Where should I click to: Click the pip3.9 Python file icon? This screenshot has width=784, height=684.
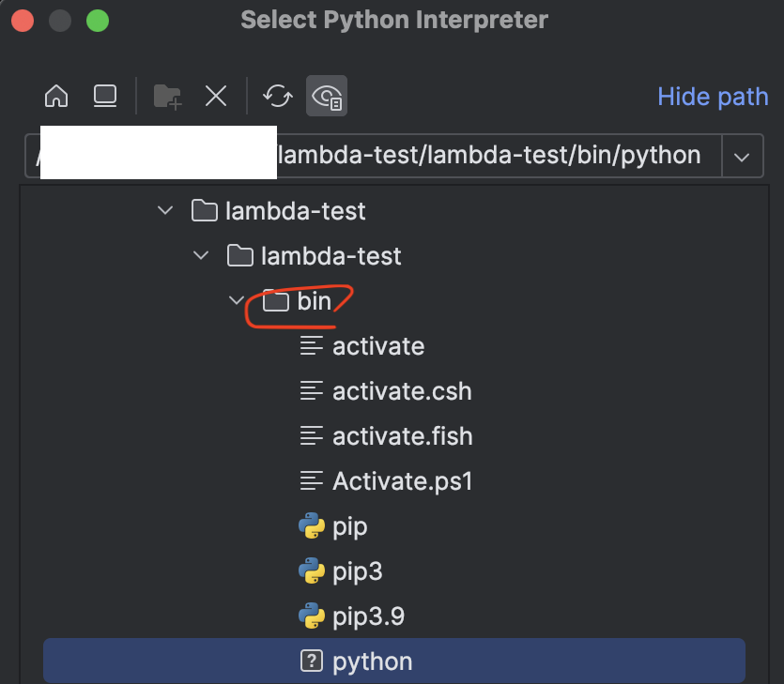click(312, 616)
